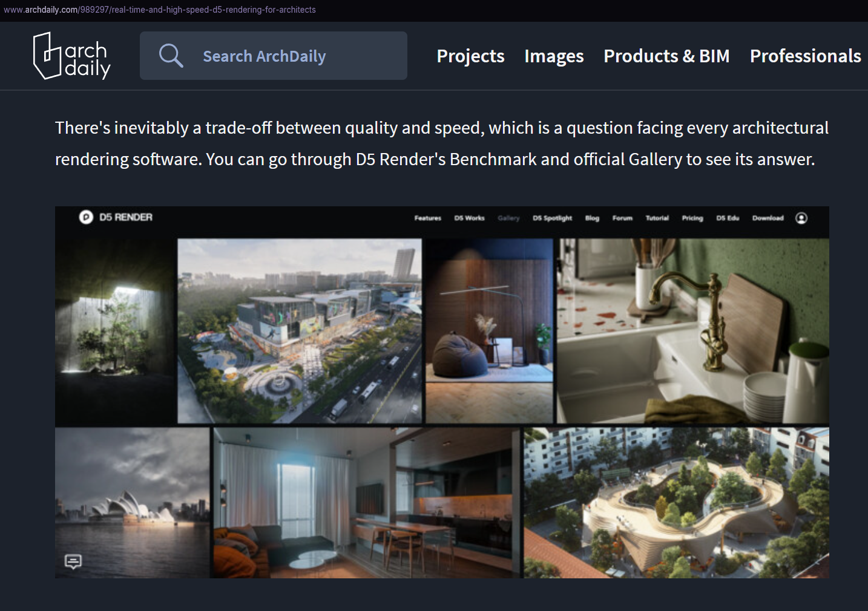Open the Projects menu
The height and width of the screenshot is (611, 868).
pyautogui.click(x=470, y=56)
